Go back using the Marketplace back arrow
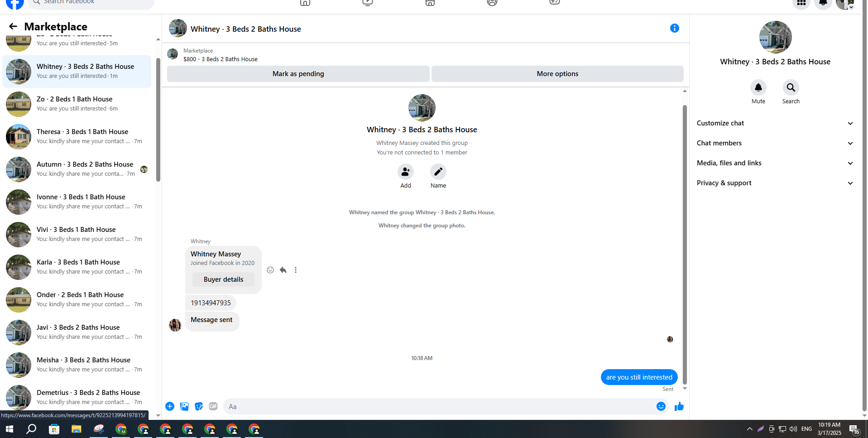Viewport: 868px width, 438px height. click(x=13, y=27)
